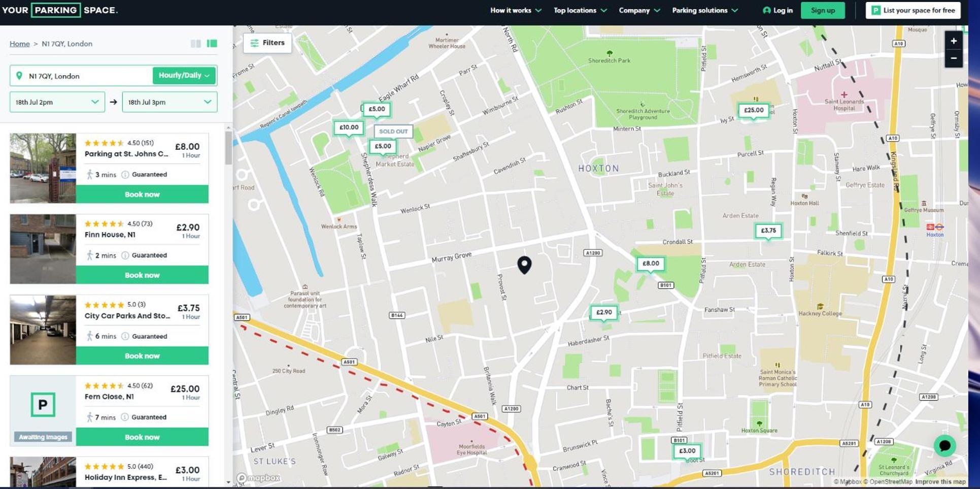Click the £5.00 marker near Eagle Wharf Rd
980x489 pixels.
tap(377, 109)
